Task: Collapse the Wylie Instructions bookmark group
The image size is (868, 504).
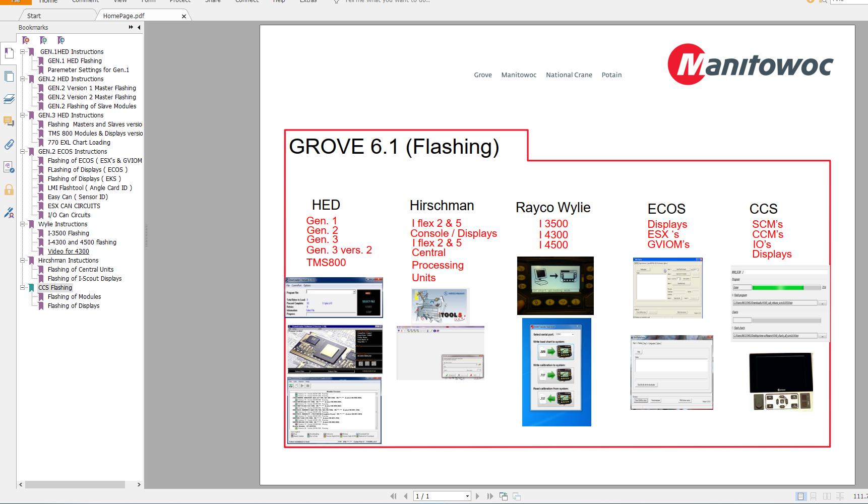Action: [23, 224]
